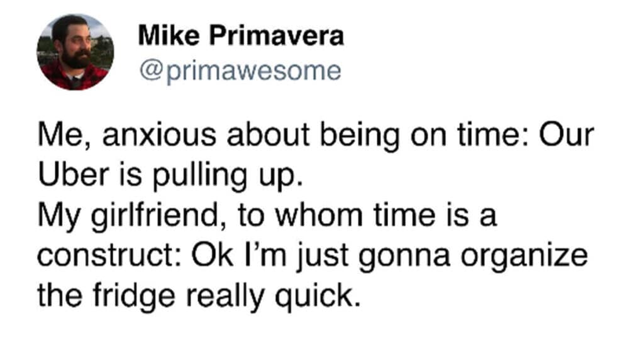Click the word "quick" ending the tweet
644x338 pixels.
coord(313,295)
